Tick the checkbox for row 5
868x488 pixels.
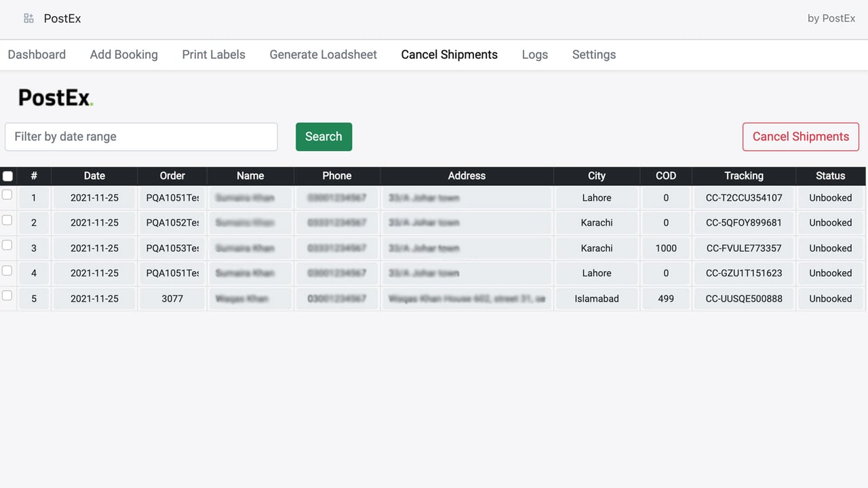click(7, 296)
